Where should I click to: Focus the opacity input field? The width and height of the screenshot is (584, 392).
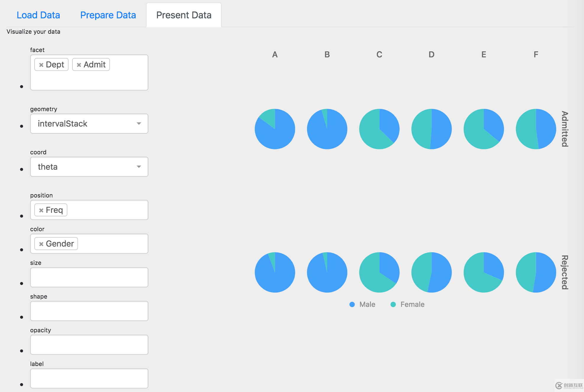pyautogui.click(x=89, y=345)
